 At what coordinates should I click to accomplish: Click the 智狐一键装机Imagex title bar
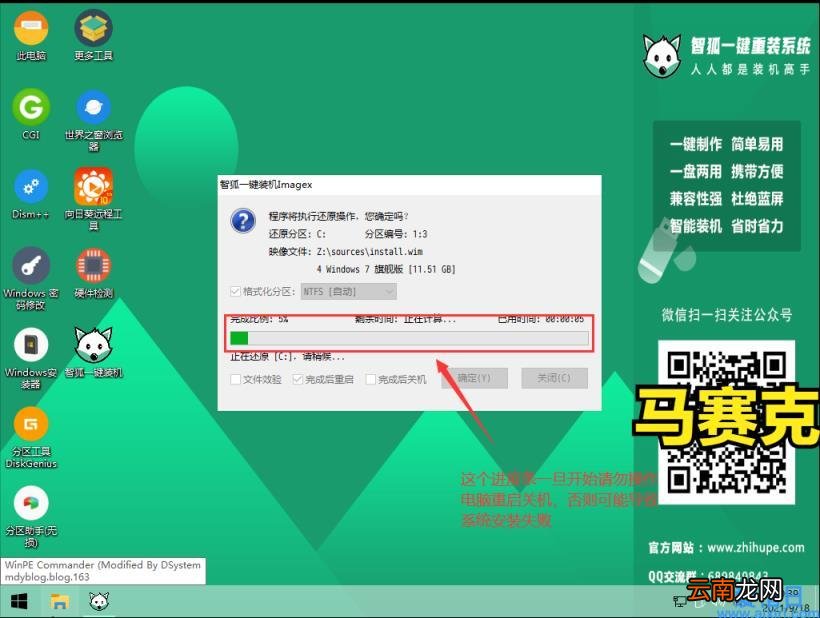tap(409, 185)
